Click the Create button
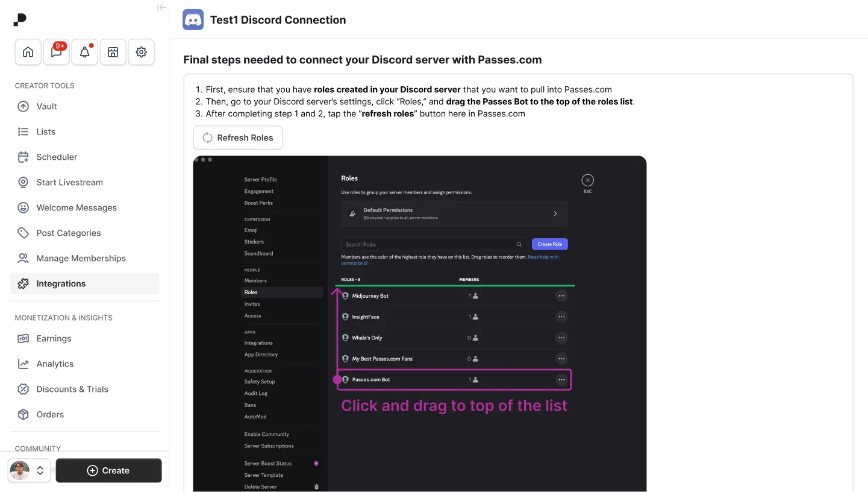 point(108,470)
